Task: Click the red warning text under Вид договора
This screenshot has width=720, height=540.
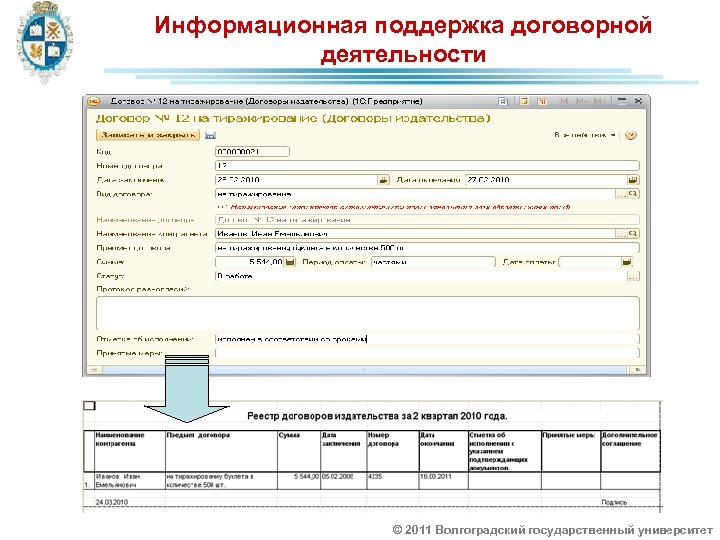Action: [x=393, y=207]
